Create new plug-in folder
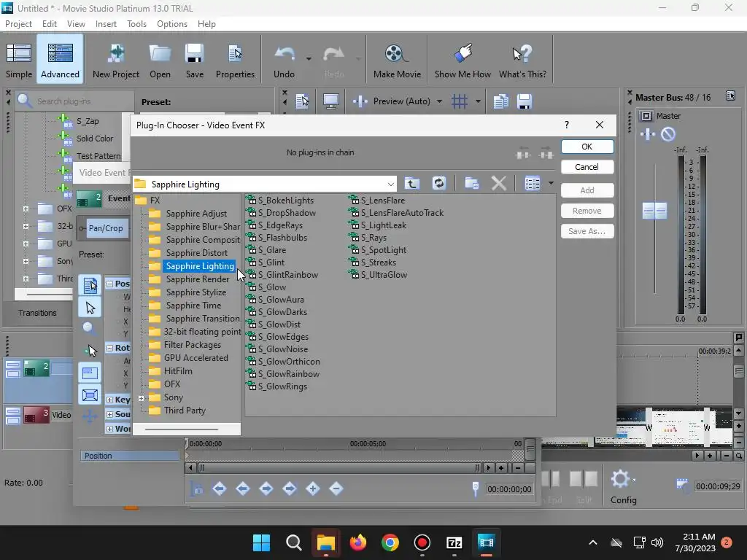This screenshot has height=560, width=747. pos(472,183)
